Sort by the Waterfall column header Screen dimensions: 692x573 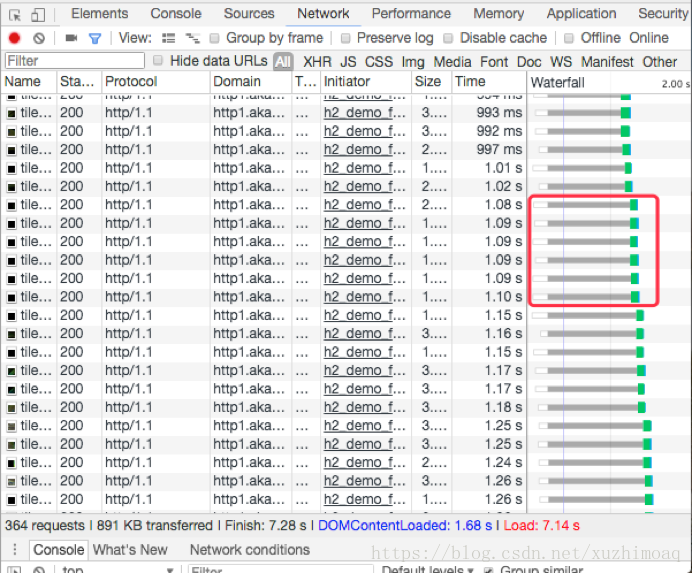(609, 82)
